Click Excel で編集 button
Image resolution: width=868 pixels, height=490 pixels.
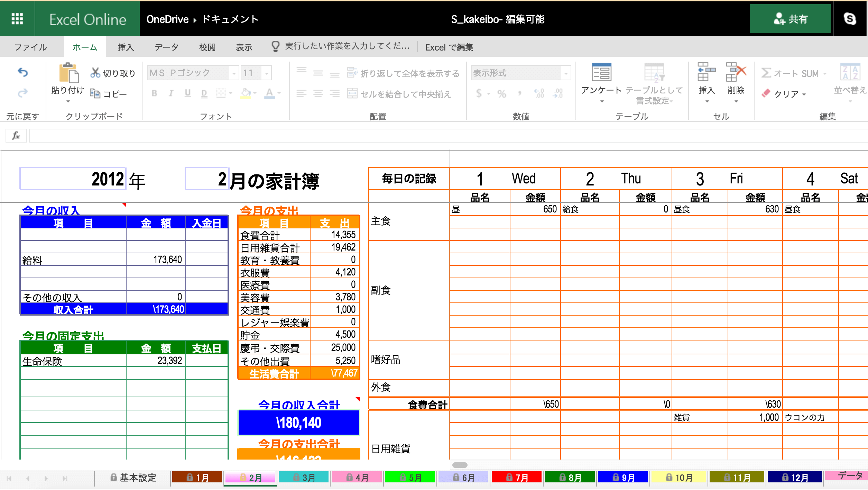coord(449,47)
